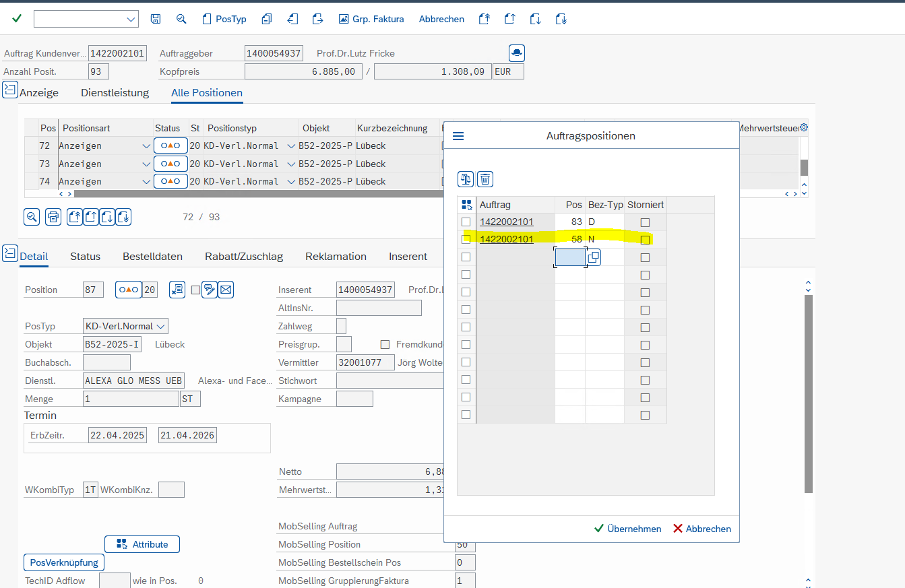This screenshot has height=588, width=905.
Task: Select the row checkbox for Pos 58
Action: pyautogui.click(x=466, y=239)
